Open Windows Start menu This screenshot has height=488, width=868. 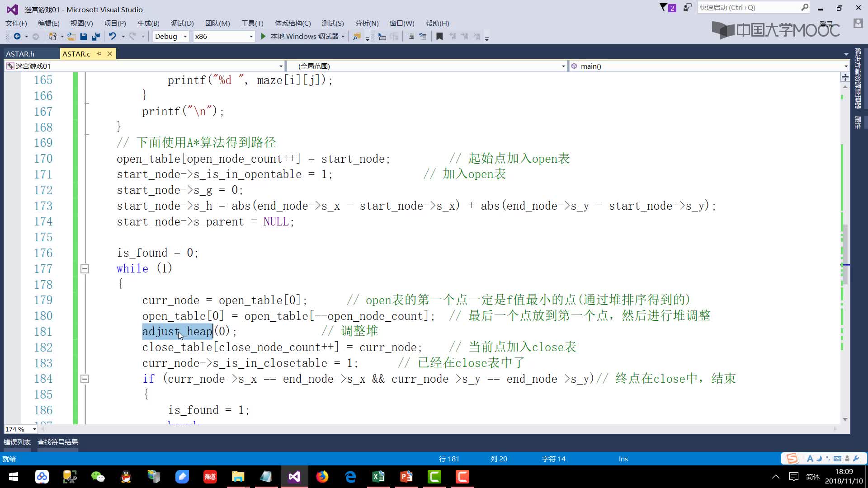(14, 477)
